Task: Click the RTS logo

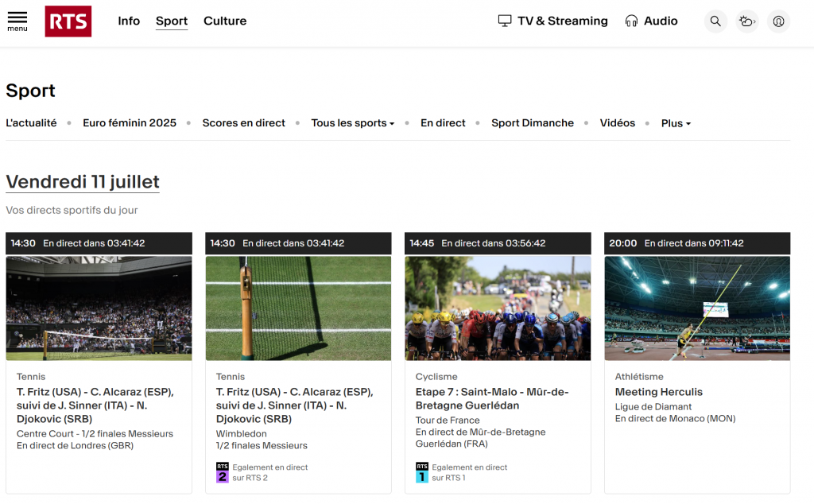Action: tap(68, 21)
